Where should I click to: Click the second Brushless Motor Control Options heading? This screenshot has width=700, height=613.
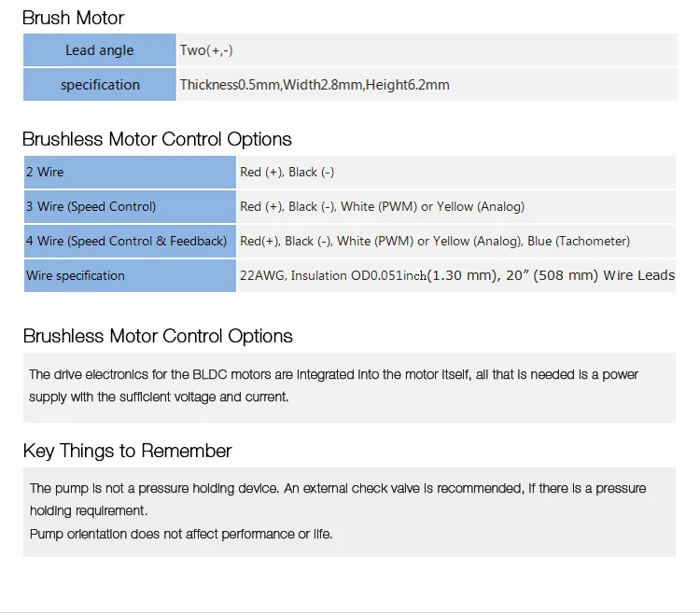click(158, 336)
